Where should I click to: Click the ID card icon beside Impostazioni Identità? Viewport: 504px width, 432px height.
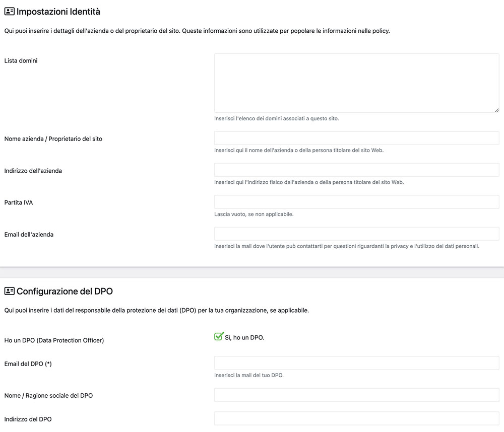tap(9, 12)
